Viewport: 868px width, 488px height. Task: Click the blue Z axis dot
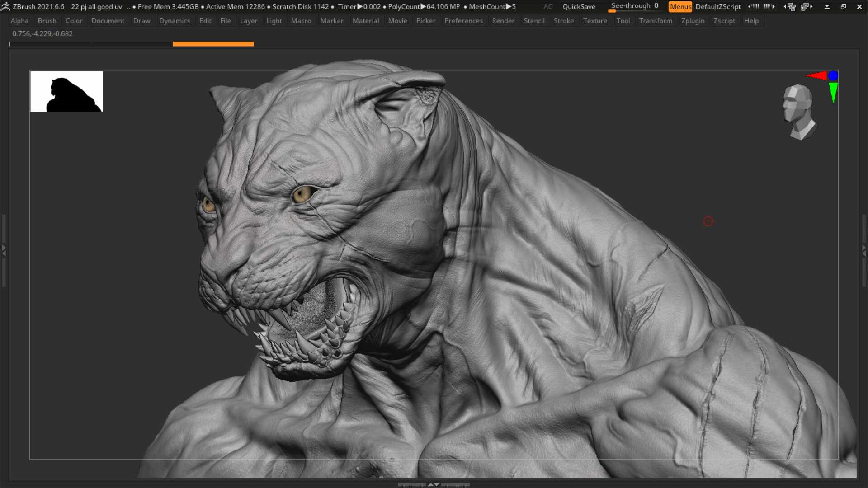pos(833,75)
